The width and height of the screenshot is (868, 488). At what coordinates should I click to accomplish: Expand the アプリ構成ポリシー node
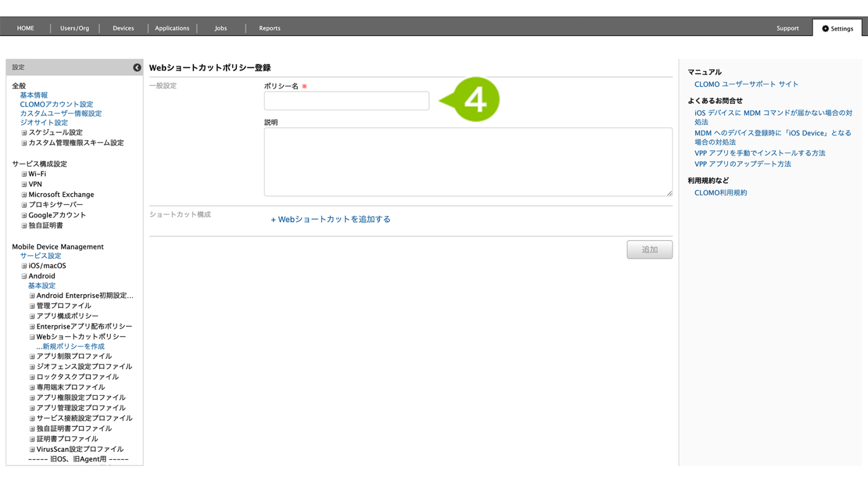point(32,316)
